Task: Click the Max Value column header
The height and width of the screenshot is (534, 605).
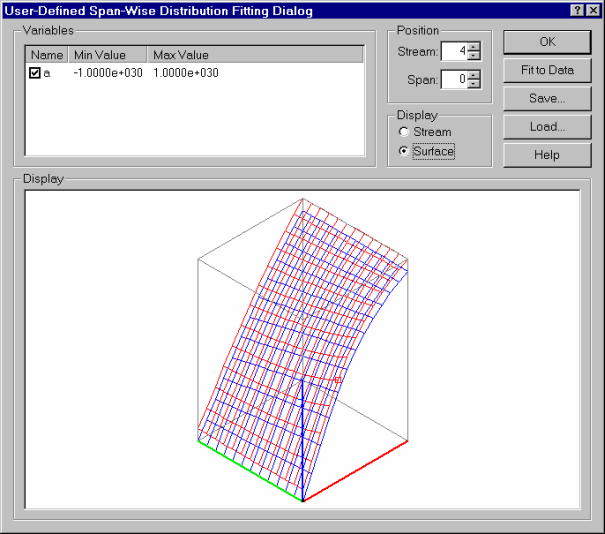Action: coord(255,55)
